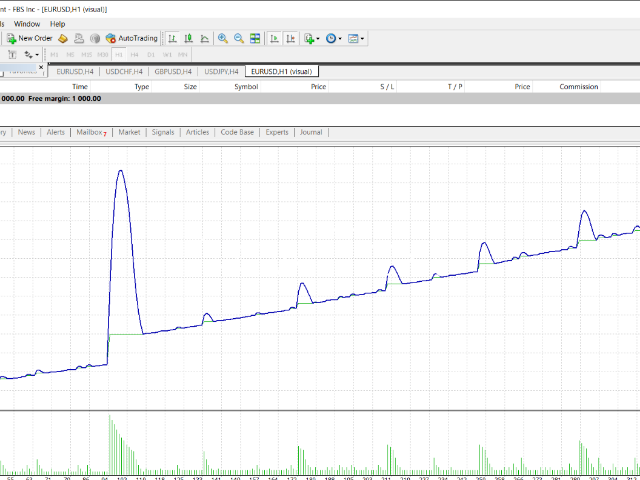This screenshot has height=480, width=640.
Task: Toggle chart auto scroll
Action: [x=275, y=38]
